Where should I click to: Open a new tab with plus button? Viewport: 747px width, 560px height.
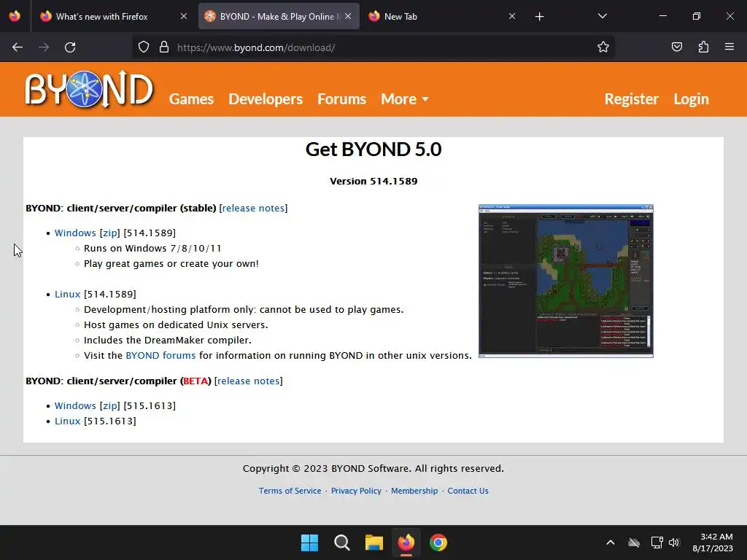click(539, 17)
